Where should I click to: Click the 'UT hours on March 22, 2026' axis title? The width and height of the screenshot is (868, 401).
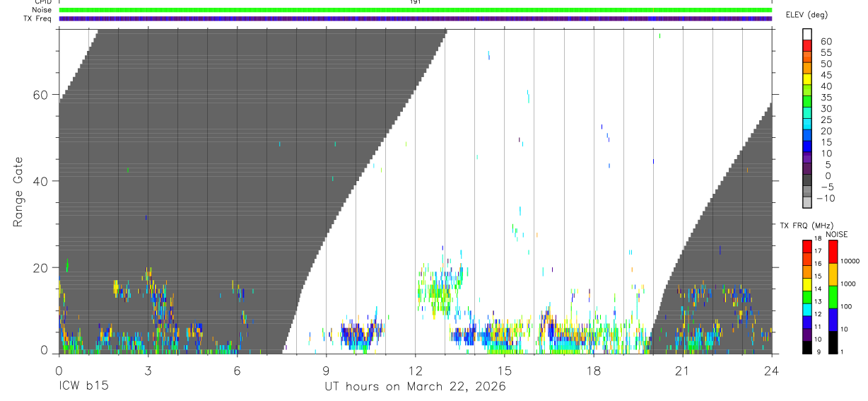(415, 388)
